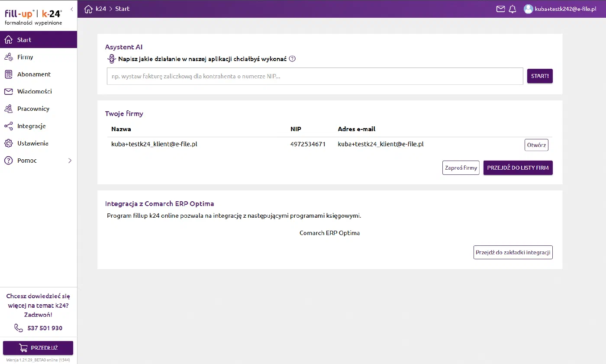
Task: Click the user avatar icon in header
Action: [x=528, y=9]
